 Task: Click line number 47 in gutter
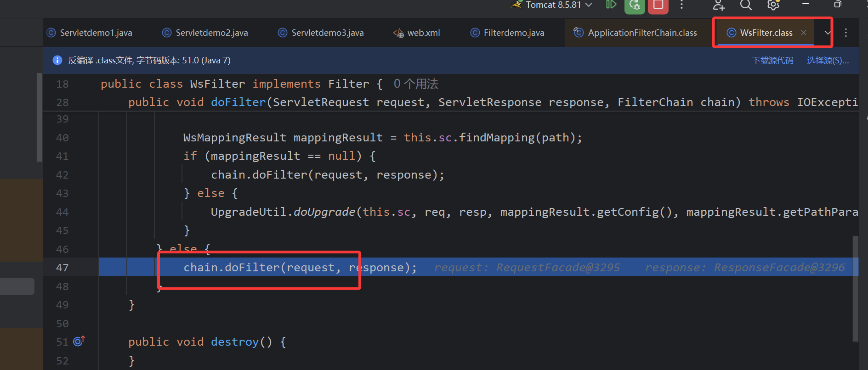62,268
